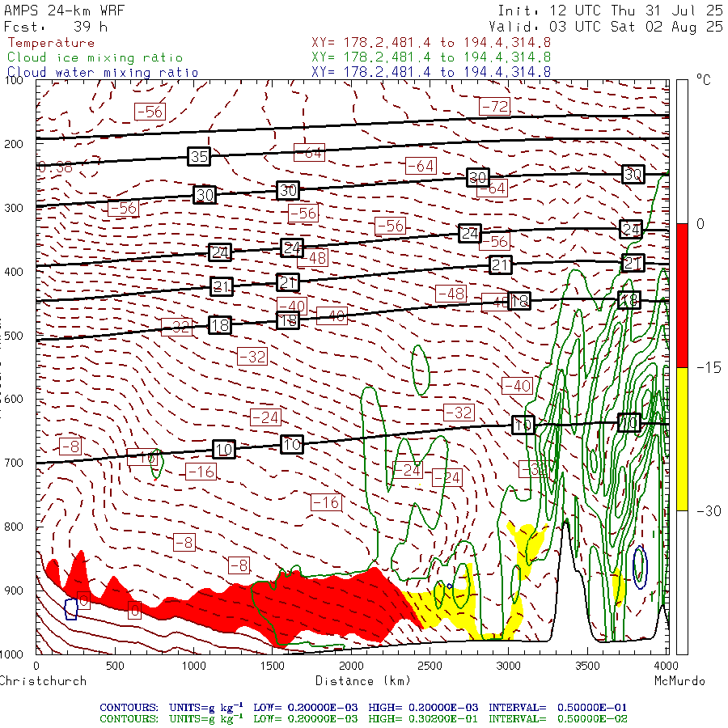728x728 pixels.
Task: Click the '600' pressure axis tick label
Action: 14,400
